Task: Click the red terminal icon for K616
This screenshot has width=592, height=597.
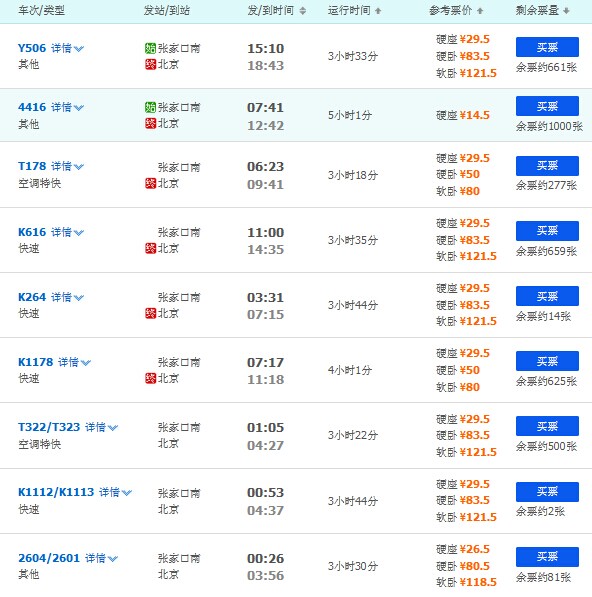Action: [x=150, y=248]
